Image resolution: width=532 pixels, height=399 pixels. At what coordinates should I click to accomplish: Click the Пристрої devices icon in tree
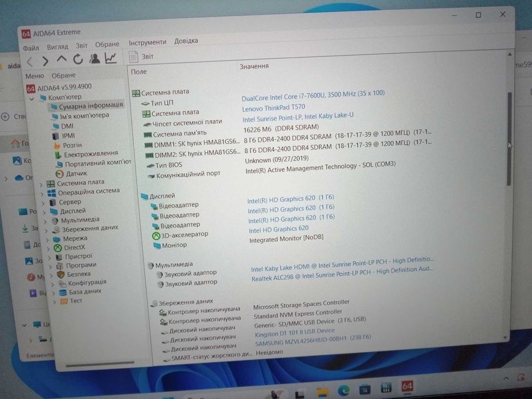click(59, 257)
